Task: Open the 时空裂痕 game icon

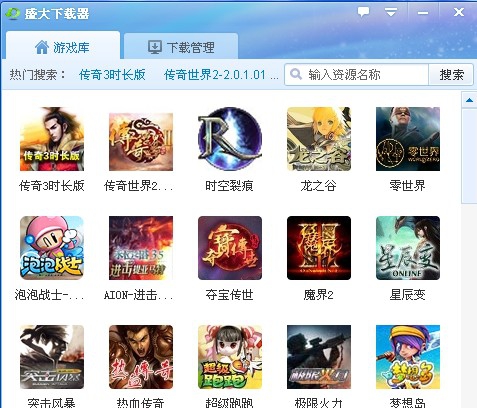Action: [x=230, y=139]
